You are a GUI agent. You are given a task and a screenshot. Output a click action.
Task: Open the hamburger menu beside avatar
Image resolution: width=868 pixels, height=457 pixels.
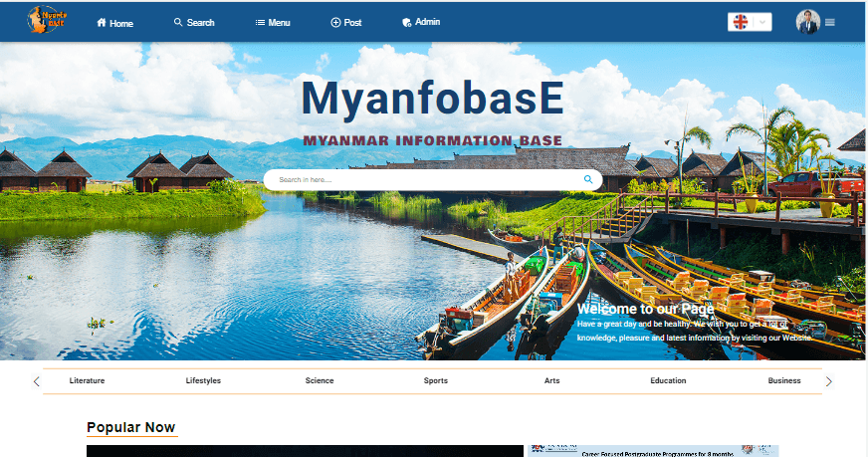(x=830, y=22)
